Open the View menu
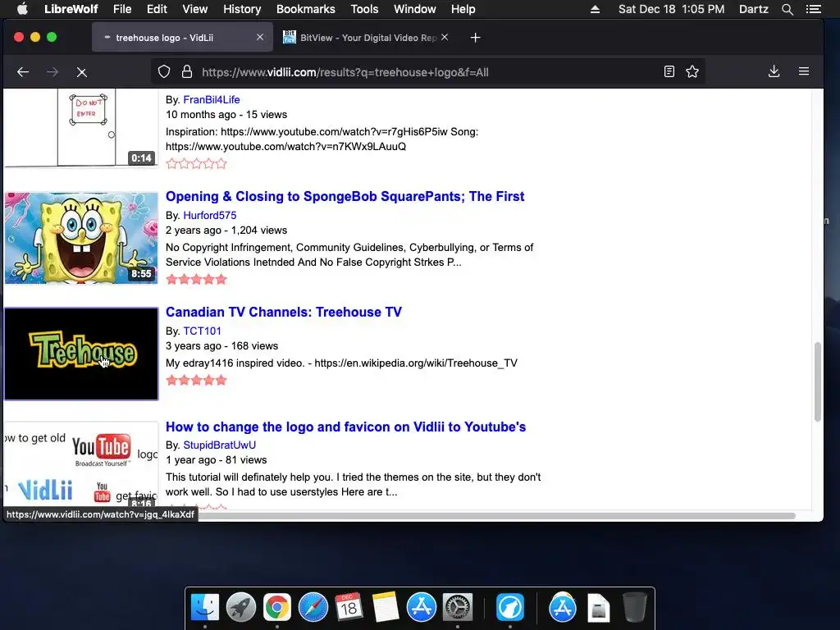Screen dimensions: 840x630 pyautogui.click(x=195, y=9)
